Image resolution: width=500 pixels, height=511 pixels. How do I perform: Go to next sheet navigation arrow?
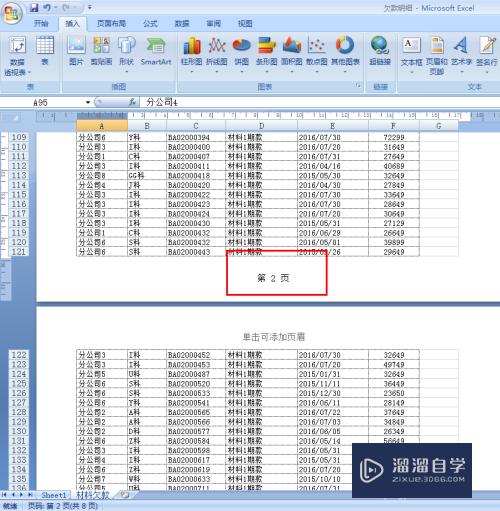(x=21, y=495)
